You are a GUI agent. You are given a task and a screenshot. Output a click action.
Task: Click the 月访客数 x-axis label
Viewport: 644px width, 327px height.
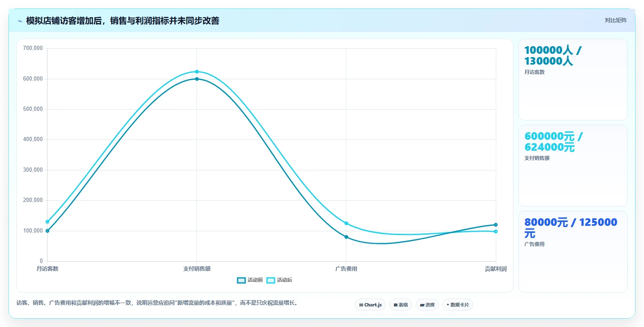point(47,269)
